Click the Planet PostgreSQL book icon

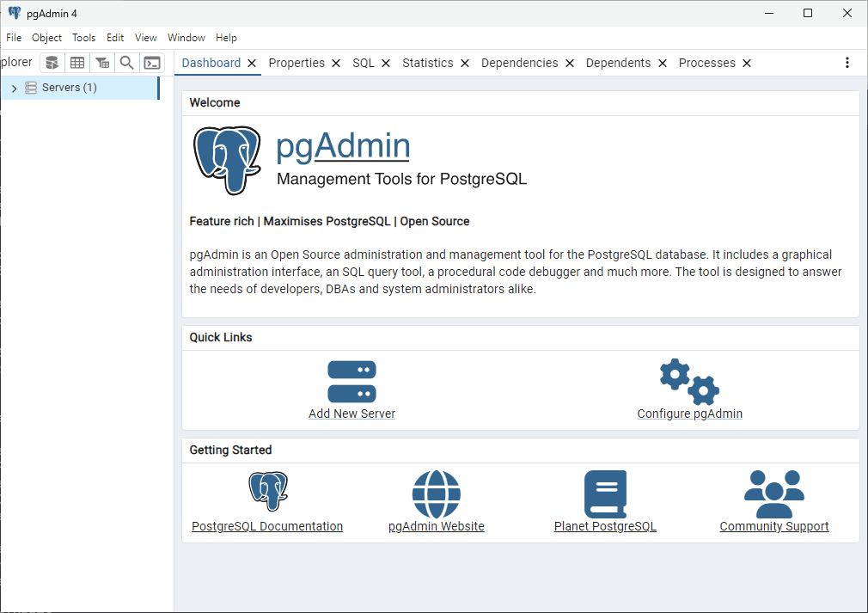point(605,493)
